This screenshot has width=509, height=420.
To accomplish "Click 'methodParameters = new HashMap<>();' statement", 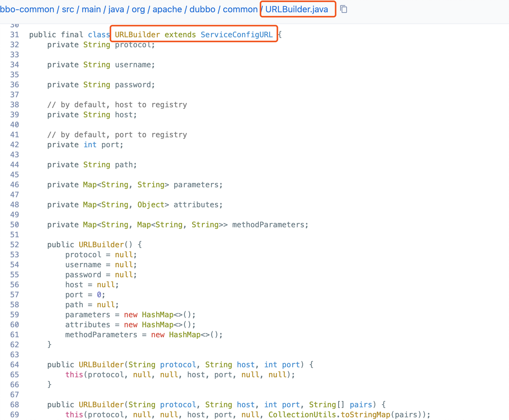I will pyautogui.click(x=144, y=335).
